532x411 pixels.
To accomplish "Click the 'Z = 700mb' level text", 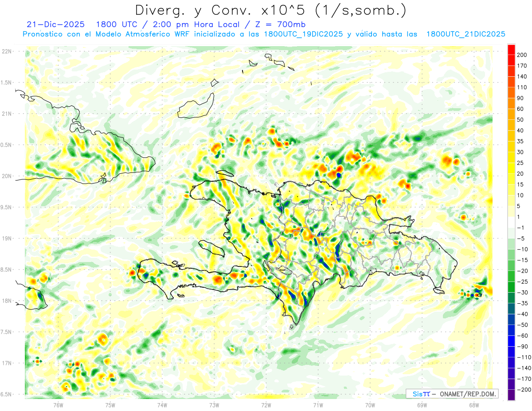I will 280,24.
